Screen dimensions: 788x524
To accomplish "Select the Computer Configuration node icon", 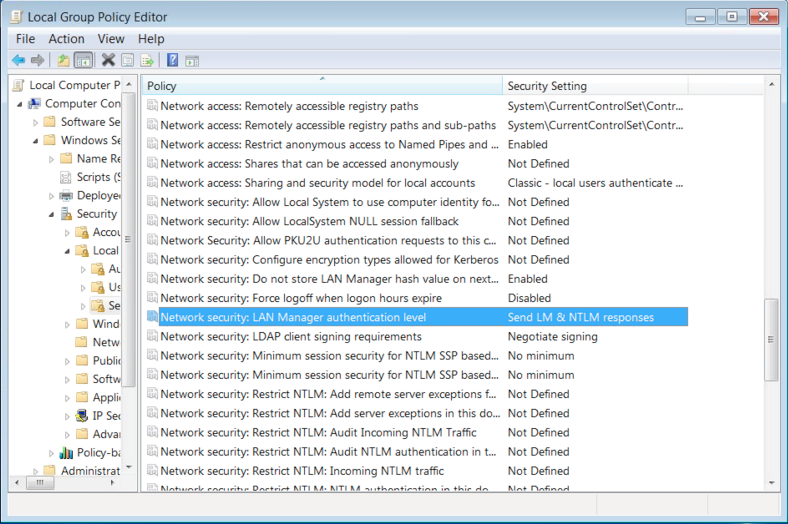I will pos(35,103).
